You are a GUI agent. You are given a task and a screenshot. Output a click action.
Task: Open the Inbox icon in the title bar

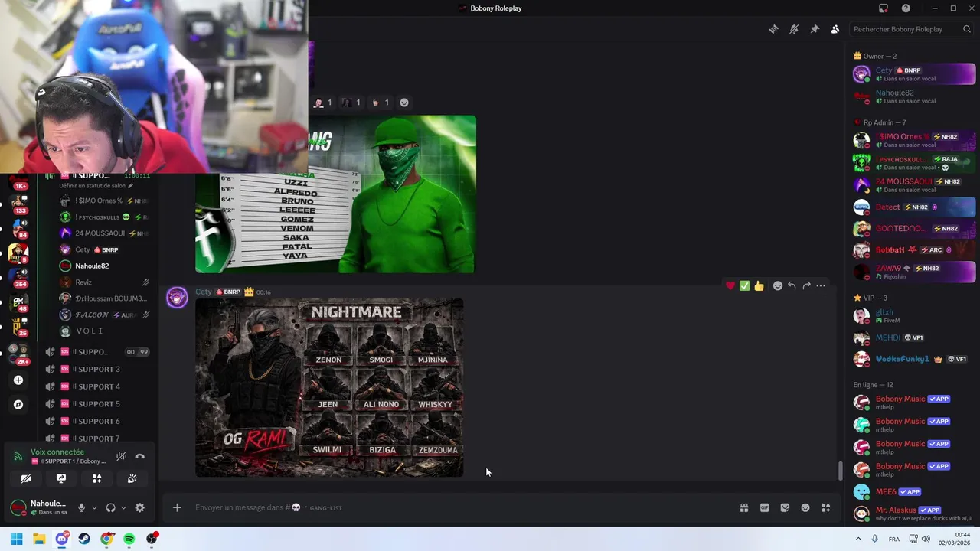tap(884, 8)
